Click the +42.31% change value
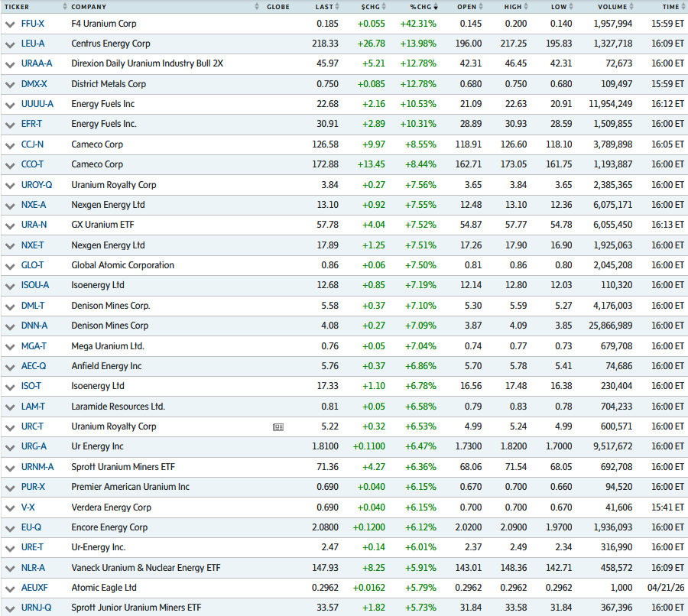 (418, 24)
